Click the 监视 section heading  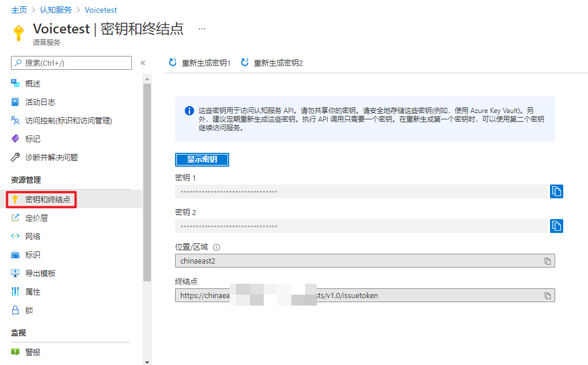[18, 333]
